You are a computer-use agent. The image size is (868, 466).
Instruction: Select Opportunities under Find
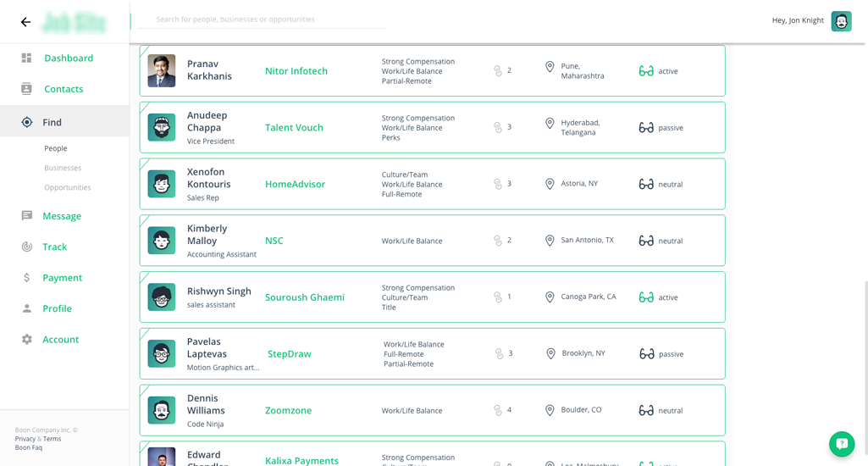[x=68, y=187]
